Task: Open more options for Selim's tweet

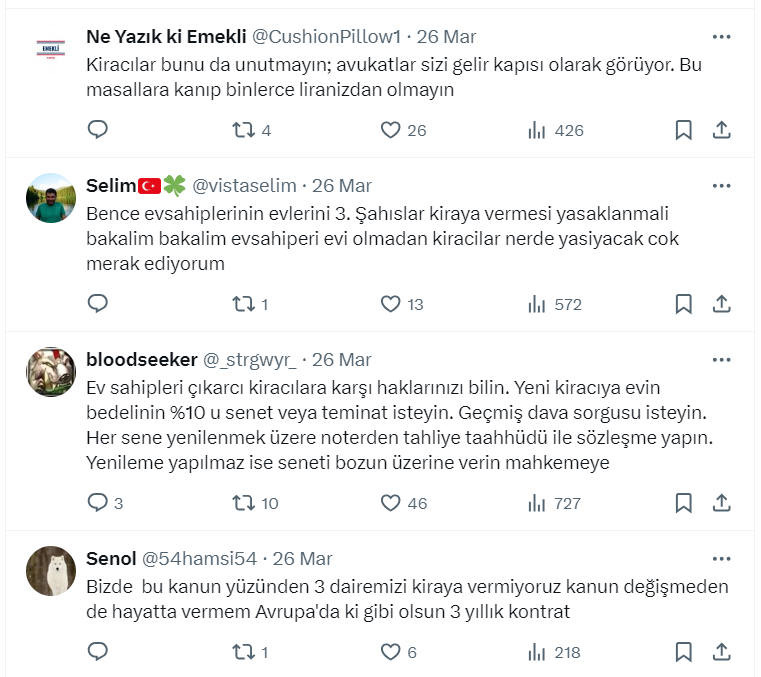Action: (721, 186)
